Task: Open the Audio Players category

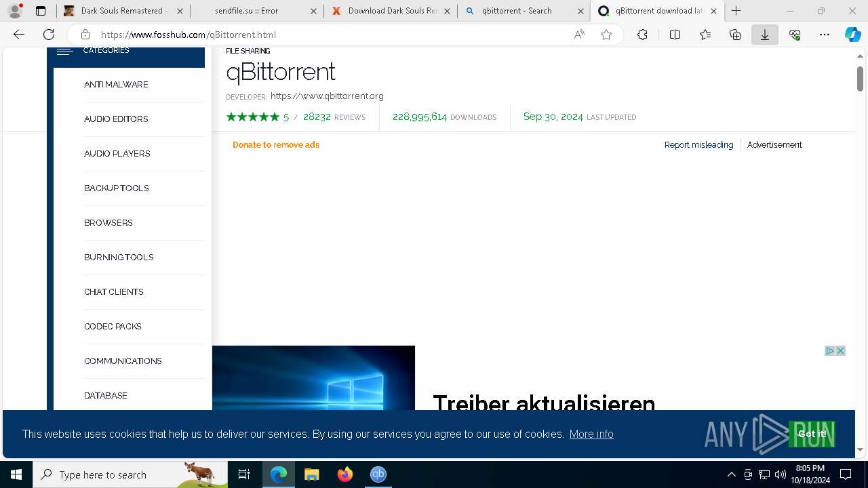Action: (117, 154)
